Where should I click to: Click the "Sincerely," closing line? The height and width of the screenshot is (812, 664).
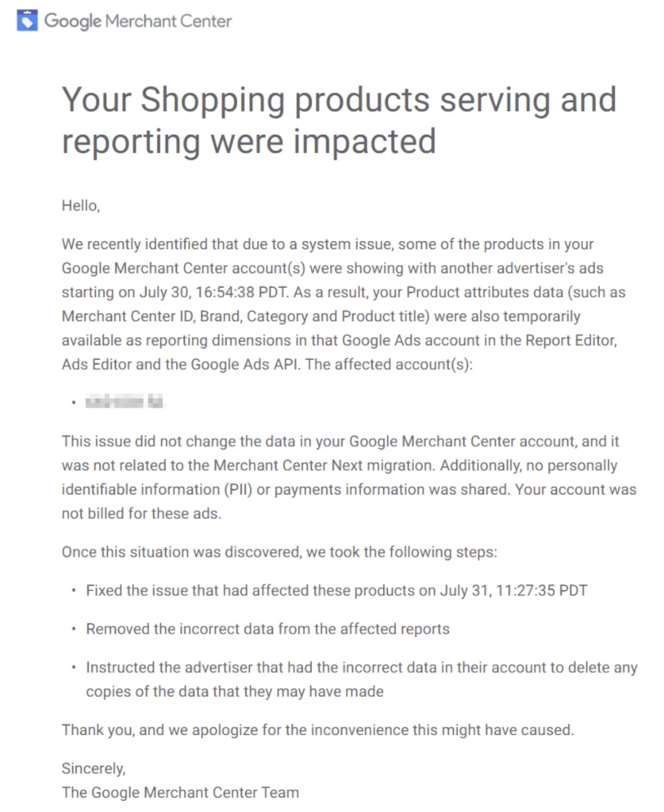pos(94,768)
